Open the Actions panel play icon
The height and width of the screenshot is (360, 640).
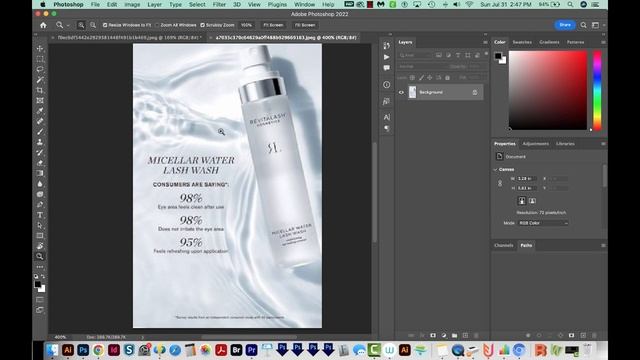(x=386, y=57)
